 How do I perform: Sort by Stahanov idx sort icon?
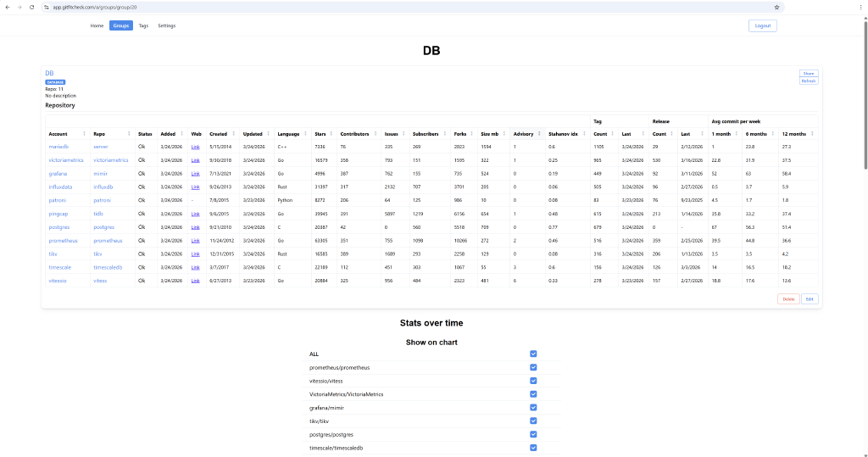pos(584,134)
